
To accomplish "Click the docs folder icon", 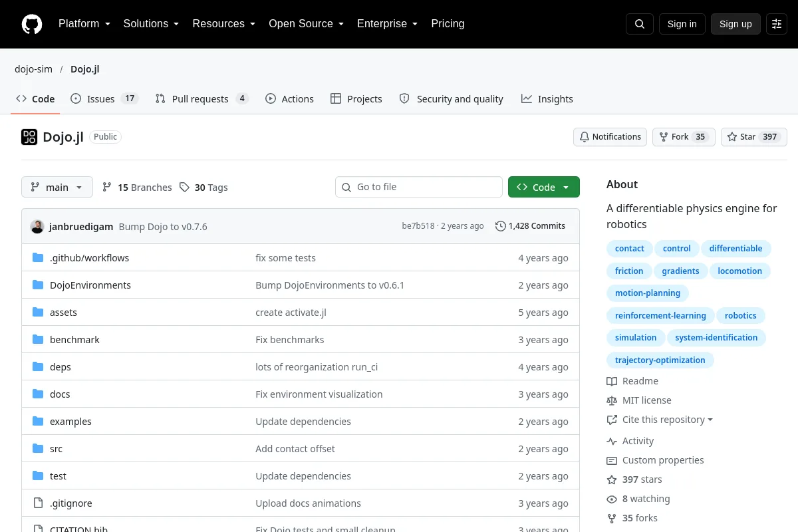I will [38, 394].
